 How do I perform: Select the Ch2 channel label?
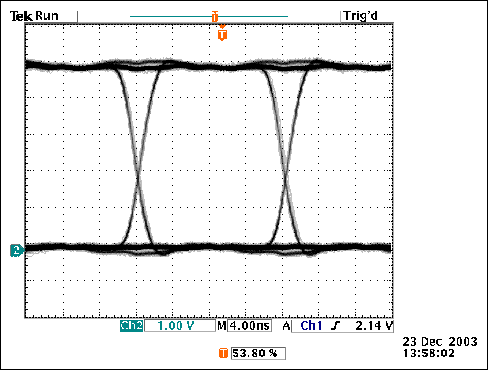131,326
